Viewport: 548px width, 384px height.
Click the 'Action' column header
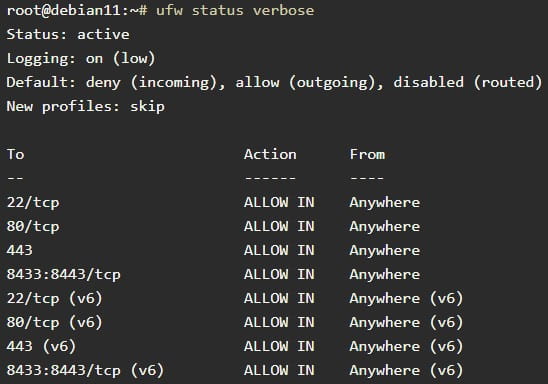coord(270,154)
